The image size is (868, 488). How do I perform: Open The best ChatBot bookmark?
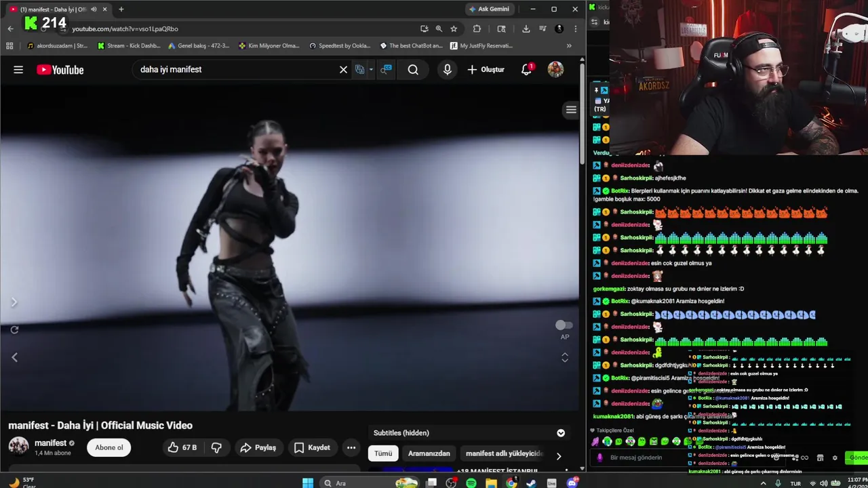(411, 45)
